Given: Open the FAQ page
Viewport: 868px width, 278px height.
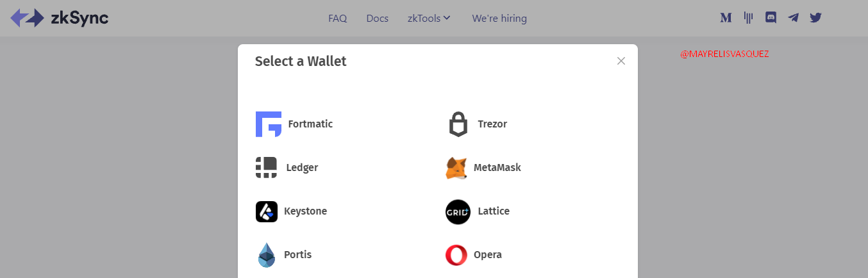Looking at the screenshot, I should tap(337, 19).
